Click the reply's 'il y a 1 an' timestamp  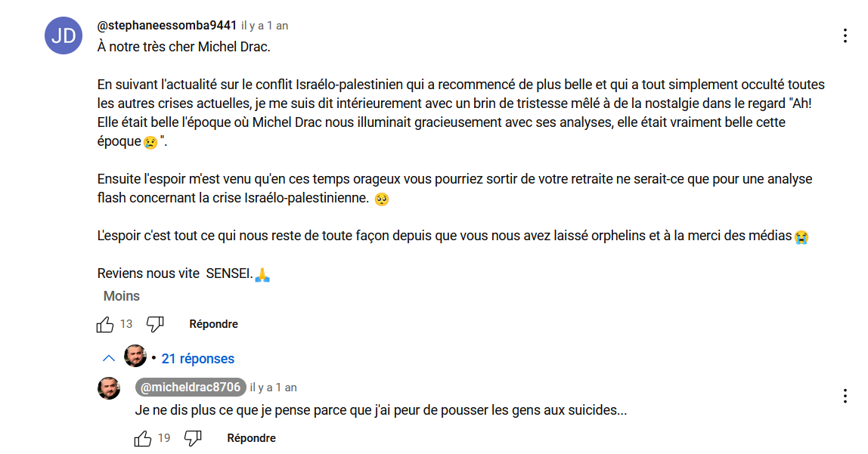click(x=274, y=388)
